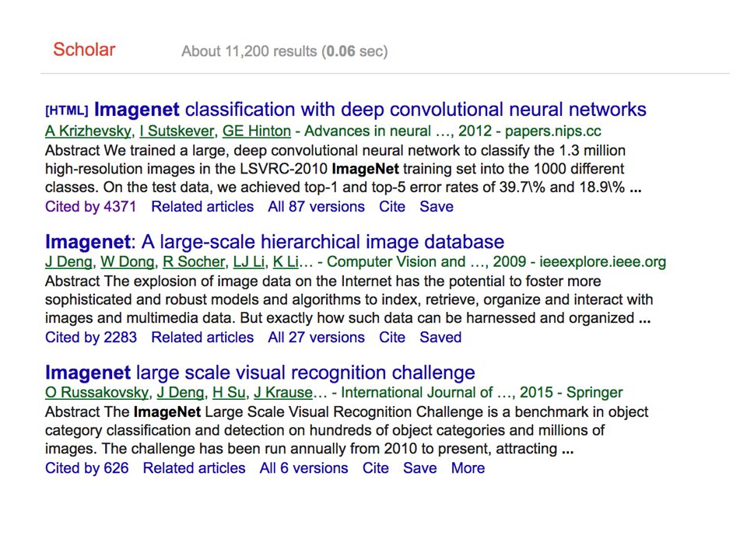Image resolution: width=747 pixels, height=560 pixels.
Task: Click 'papers.nips.cc' source text
Action: [x=553, y=131]
